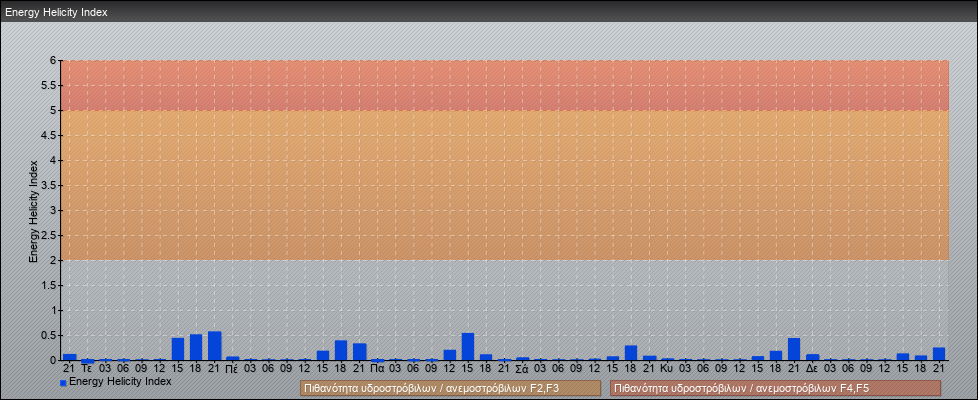
Task: Click the bar at 21 before Πα
Action: pos(359,352)
